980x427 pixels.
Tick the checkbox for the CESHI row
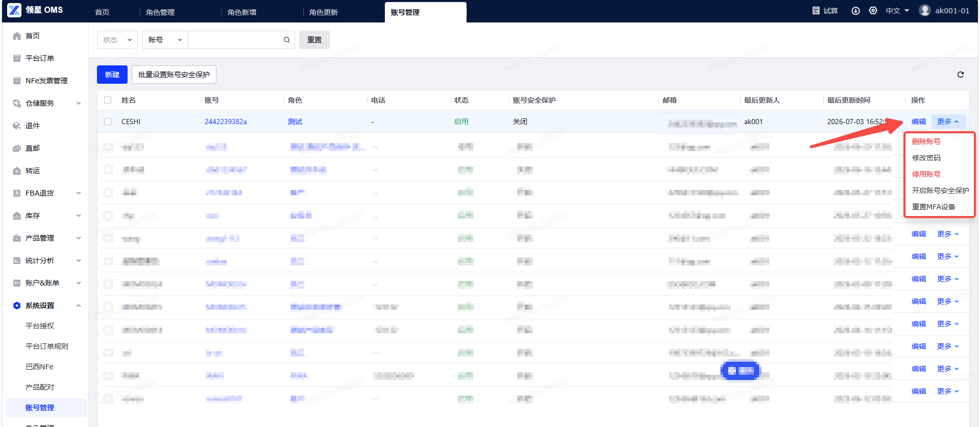108,122
